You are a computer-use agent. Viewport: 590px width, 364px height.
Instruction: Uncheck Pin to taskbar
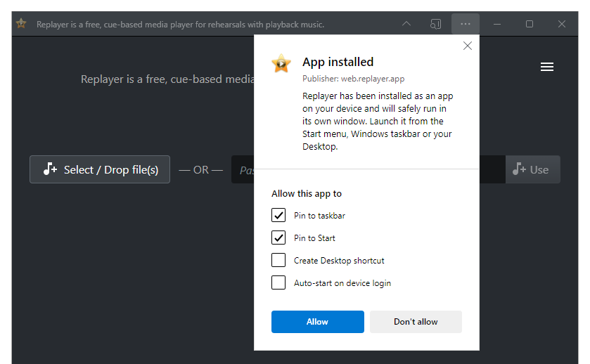point(278,216)
